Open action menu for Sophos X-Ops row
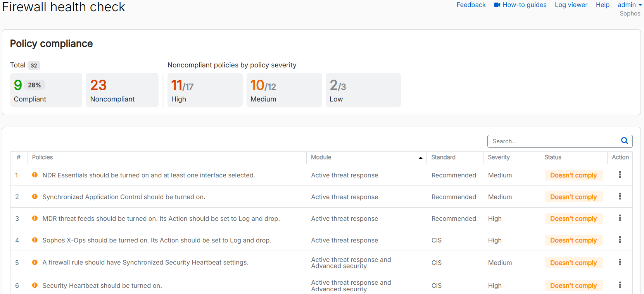 point(620,240)
